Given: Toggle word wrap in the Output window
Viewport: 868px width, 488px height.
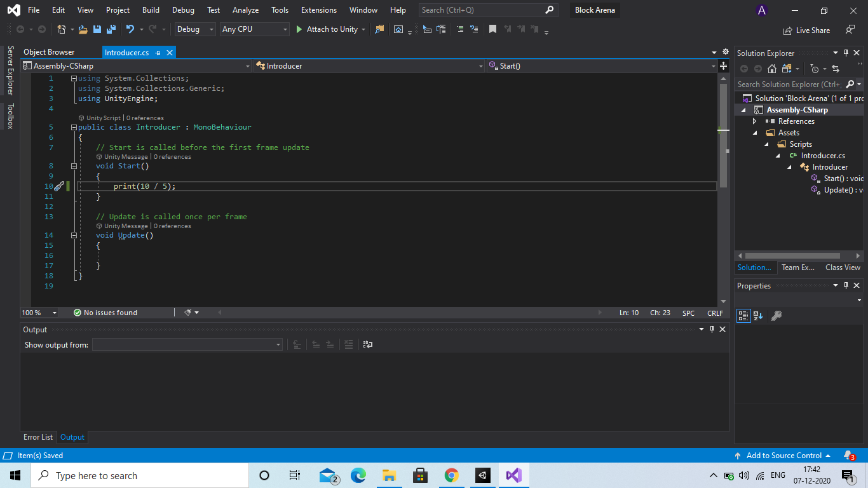Looking at the screenshot, I should [367, 344].
